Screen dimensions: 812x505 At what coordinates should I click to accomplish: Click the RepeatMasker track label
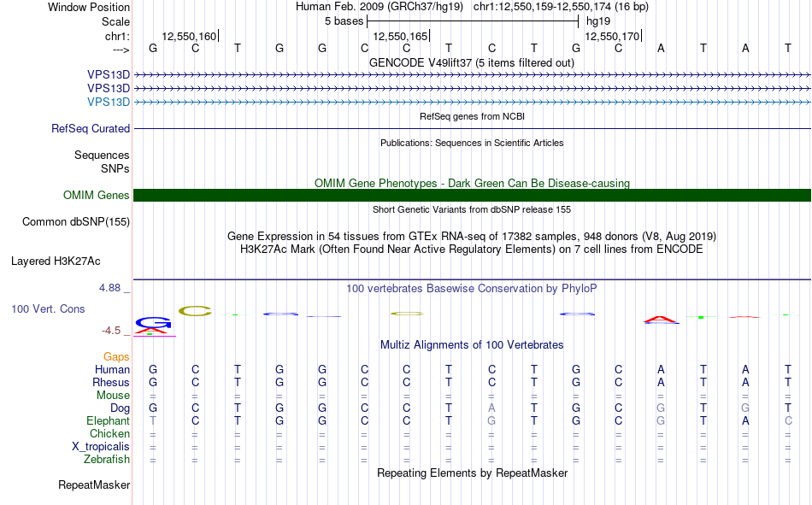click(94, 485)
